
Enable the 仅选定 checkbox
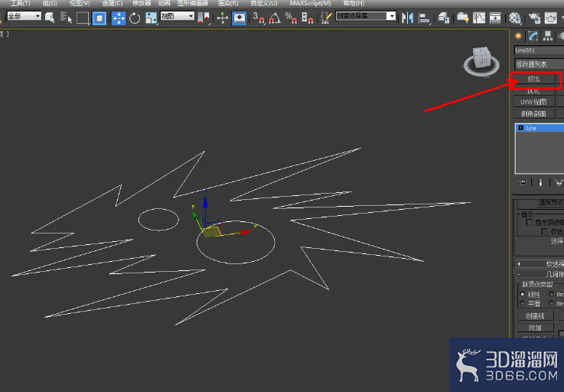coord(545,231)
